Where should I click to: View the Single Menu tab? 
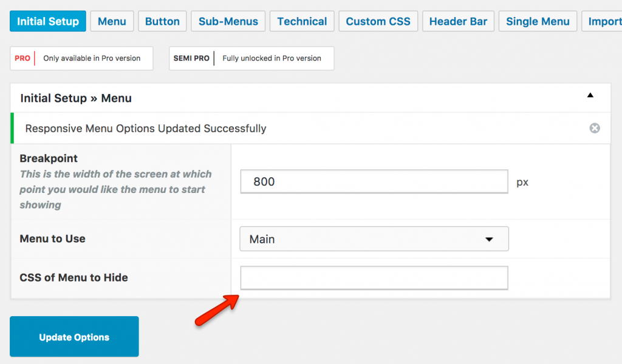click(538, 21)
